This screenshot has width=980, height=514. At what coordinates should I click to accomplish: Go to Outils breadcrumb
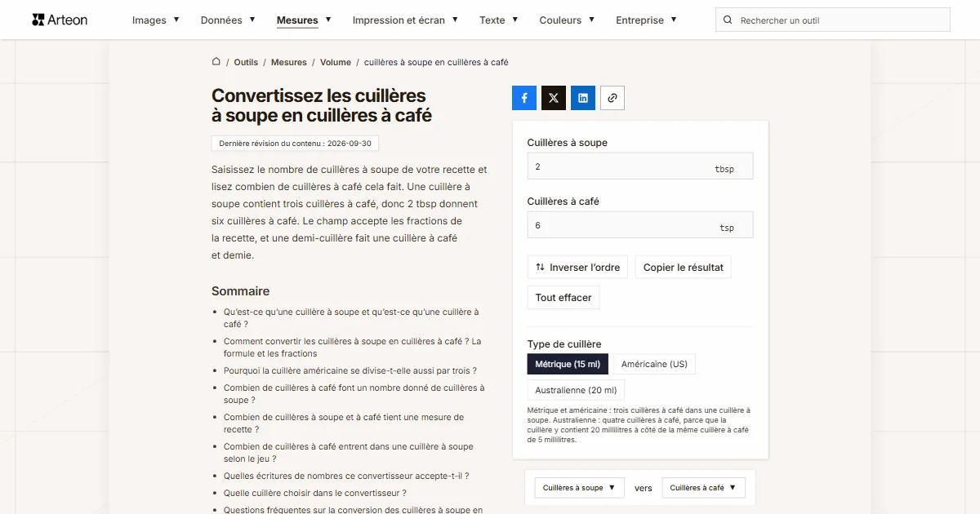tap(246, 62)
